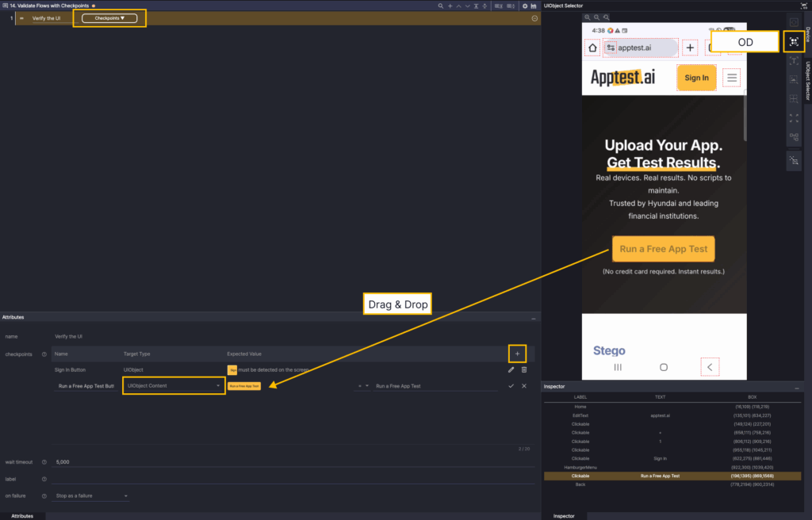812x520 pixels.
Task: Click the Run a Free App Test button
Action: coord(663,249)
